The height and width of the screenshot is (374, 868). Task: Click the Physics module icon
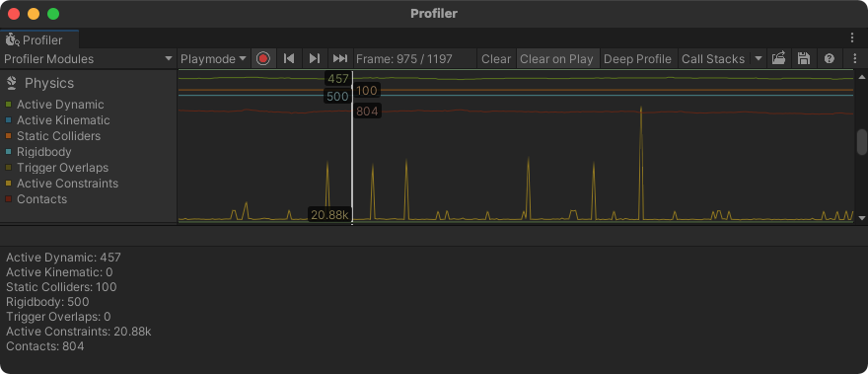(x=11, y=83)
